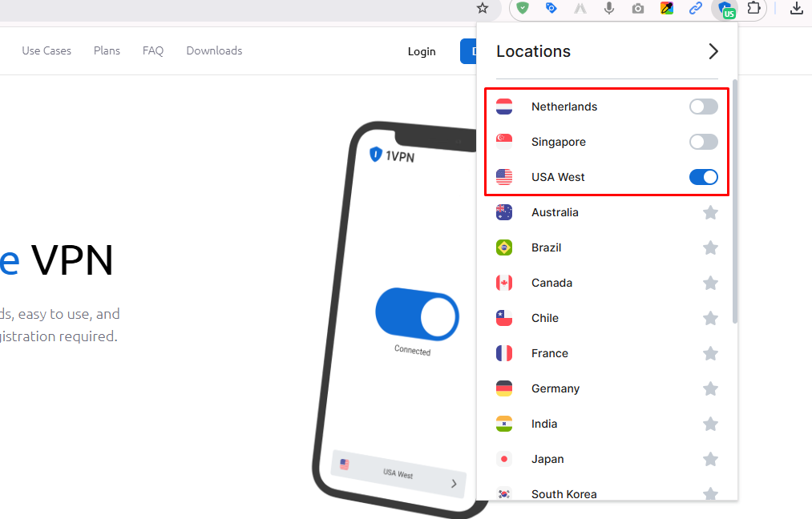
Task: Click the microphone icon in the toolbar
Action: point(608,10)
